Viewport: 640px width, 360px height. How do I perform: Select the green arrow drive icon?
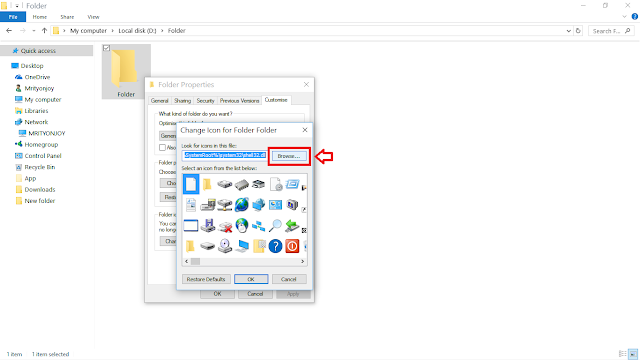point(292,225)
